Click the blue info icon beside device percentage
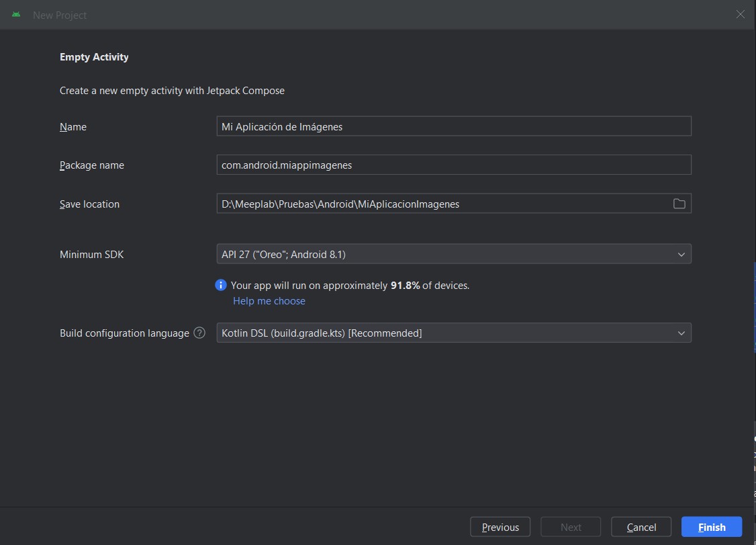Image resolution: width=756 pixels, height=545 pixels. click(x=221, y=285)
